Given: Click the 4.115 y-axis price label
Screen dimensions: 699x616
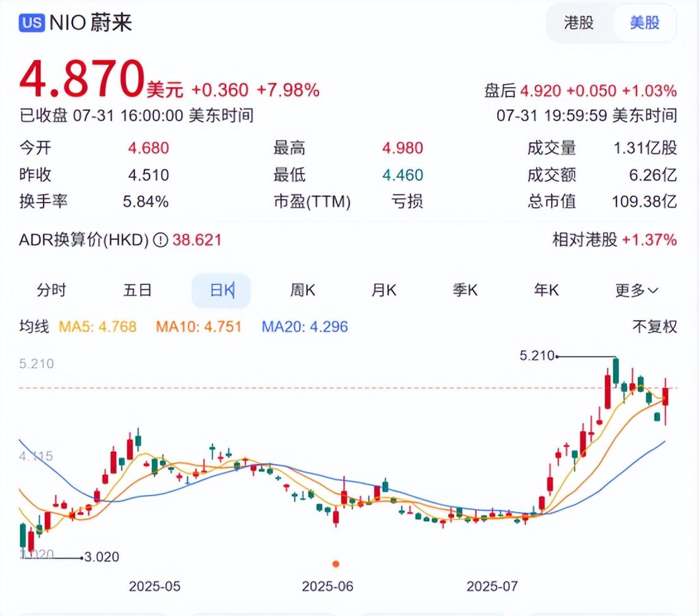Looking at the screenshot, I should (36, 456).
